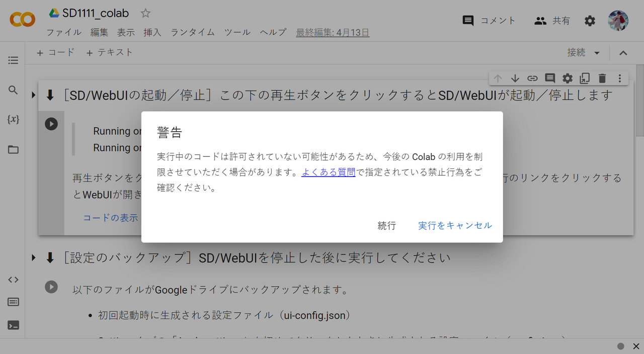Collapse the 設定のバックアップ section
644x354 pixels.
(x=33, y=257)
